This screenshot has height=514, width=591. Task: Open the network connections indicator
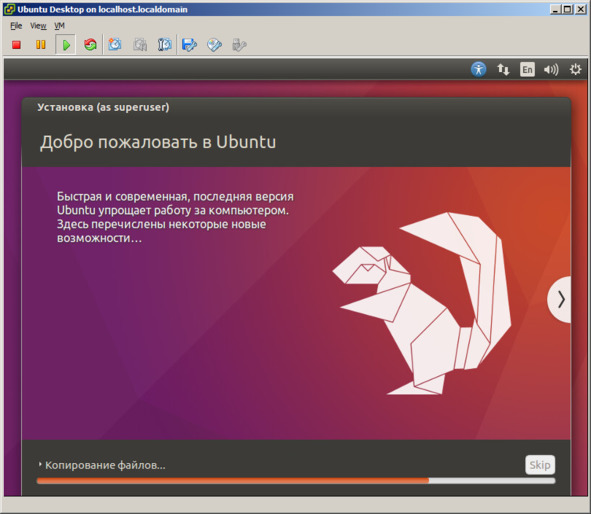point(503,69)
